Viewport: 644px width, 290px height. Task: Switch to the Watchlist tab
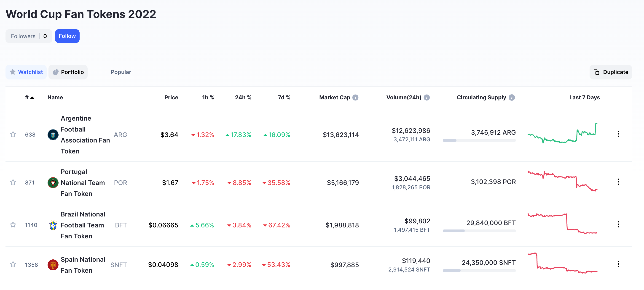click(x=26, y=72)
